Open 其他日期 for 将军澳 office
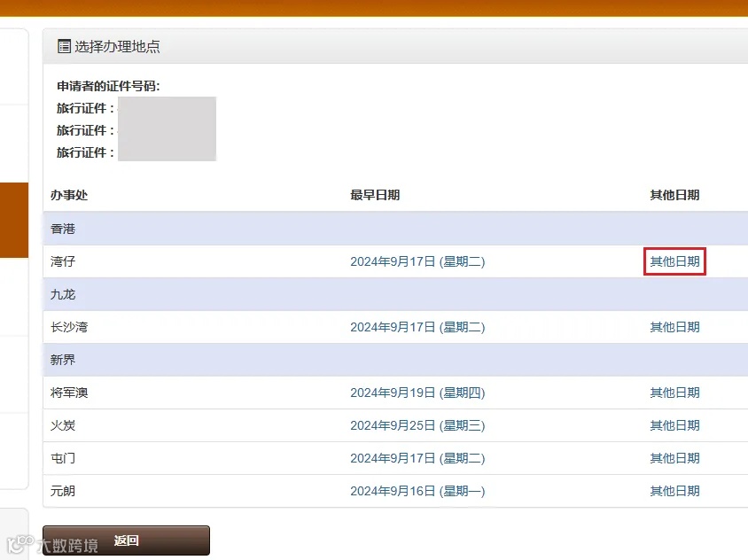 point(674,393)
